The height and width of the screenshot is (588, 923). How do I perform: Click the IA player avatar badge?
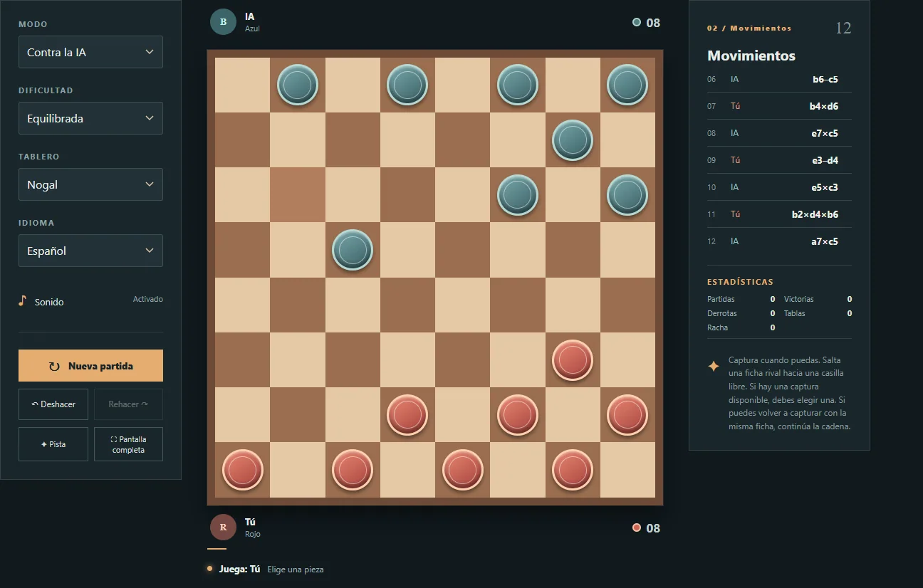(x=223, y=22)
